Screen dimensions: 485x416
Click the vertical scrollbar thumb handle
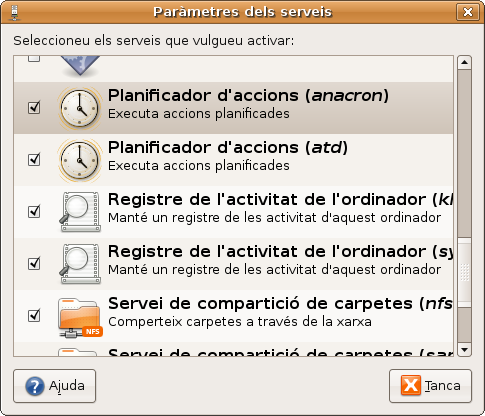[464, 272]
